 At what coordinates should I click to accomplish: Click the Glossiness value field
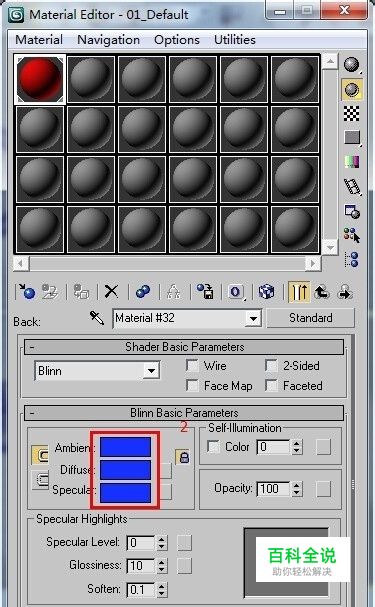pos(141,566)
